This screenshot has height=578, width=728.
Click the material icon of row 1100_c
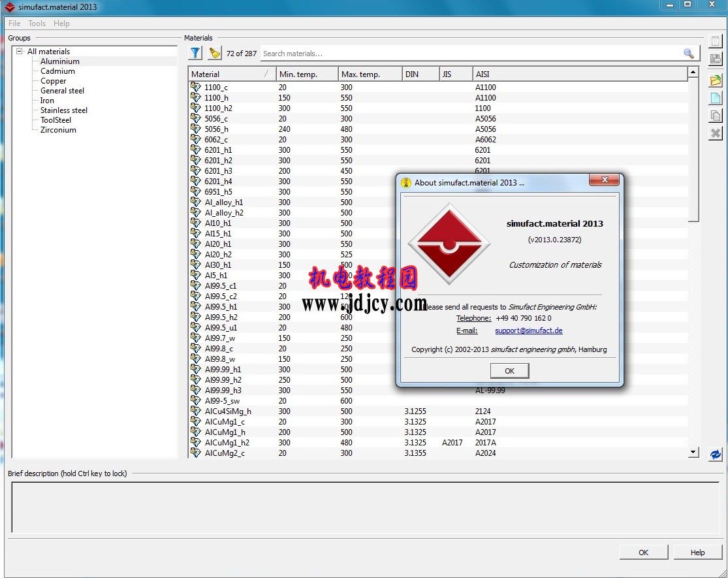coord(195,87)
